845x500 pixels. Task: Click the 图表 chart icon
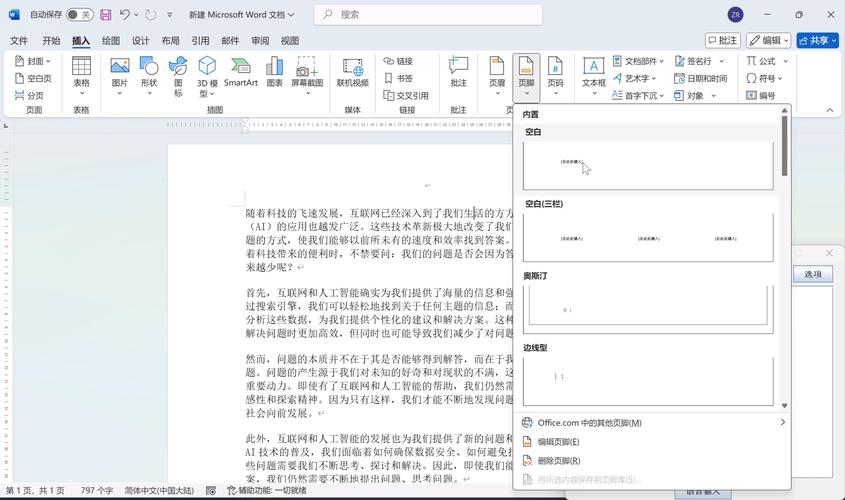(x=274, y=66)
